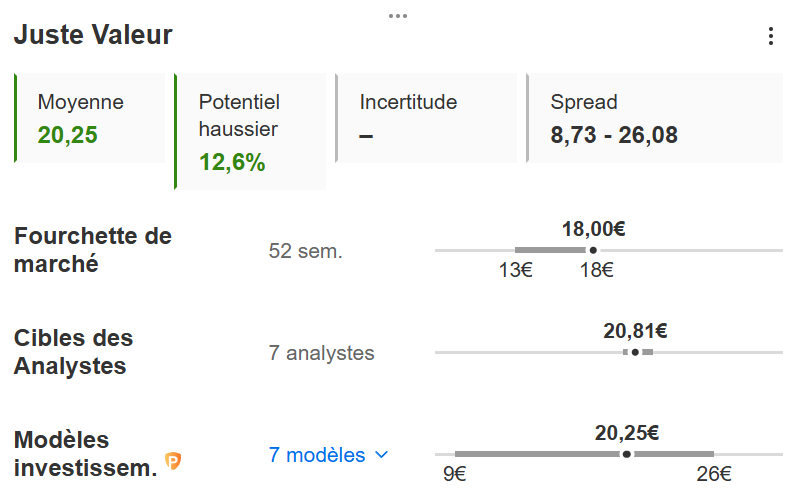The image size is (793, 498).
Task: Select the Moyenne 20,25 card
Action: (90, 118)
